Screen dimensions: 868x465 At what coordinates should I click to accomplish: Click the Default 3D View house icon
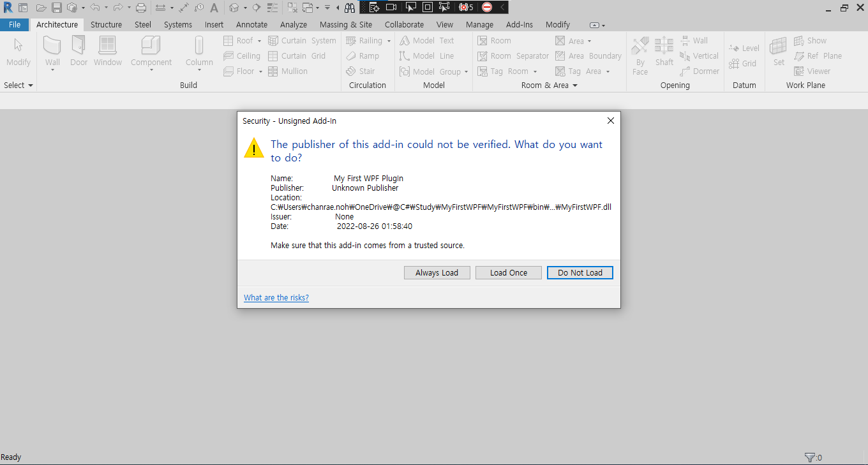(x=234, y=8)
